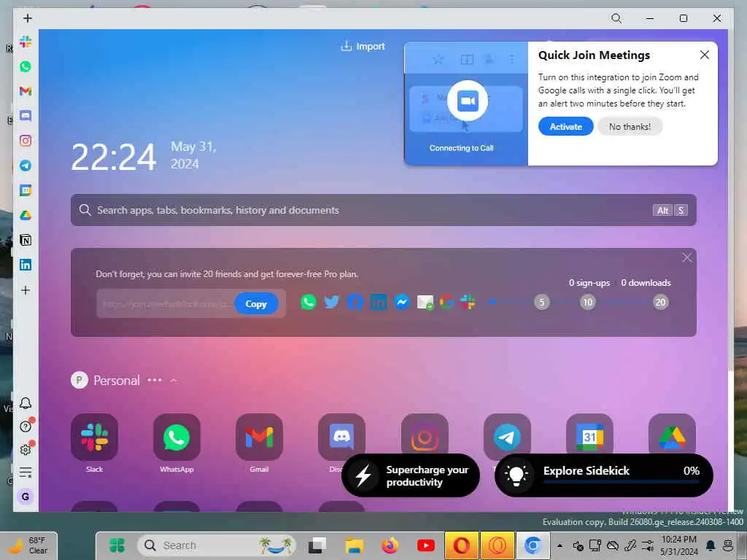
Task: Open Supercharge your productivity prompt
Action: coord(411,475)
